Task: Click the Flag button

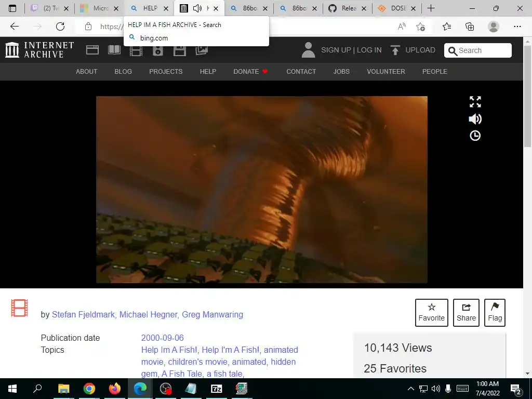Action: point(495,312)
